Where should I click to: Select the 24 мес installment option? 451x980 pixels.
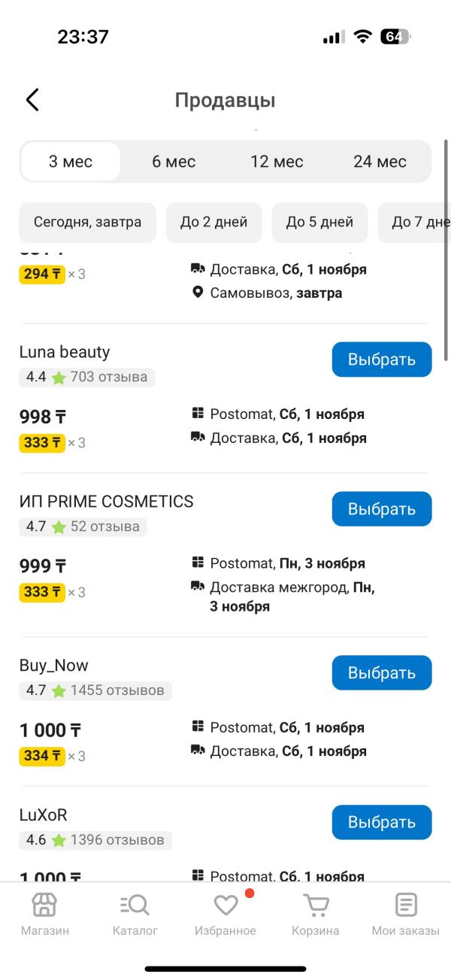coord(380,162)
